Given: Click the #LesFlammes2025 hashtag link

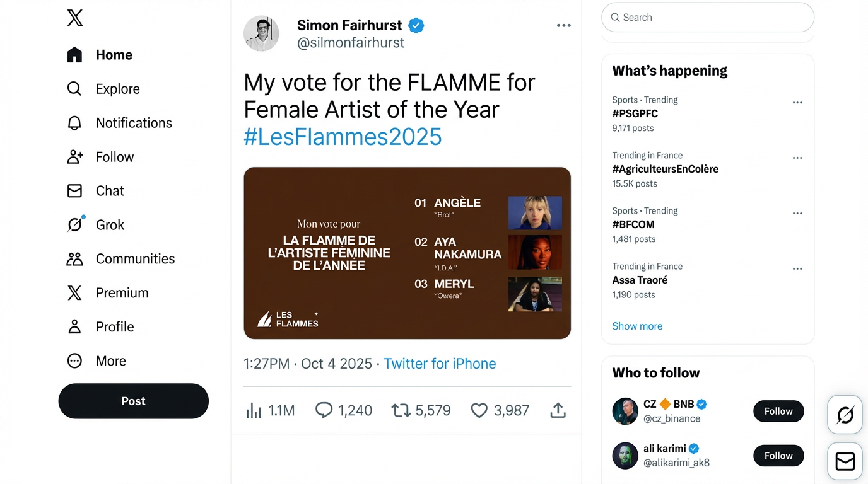Looking at the screenshot, I should click(x=343, y=137).
